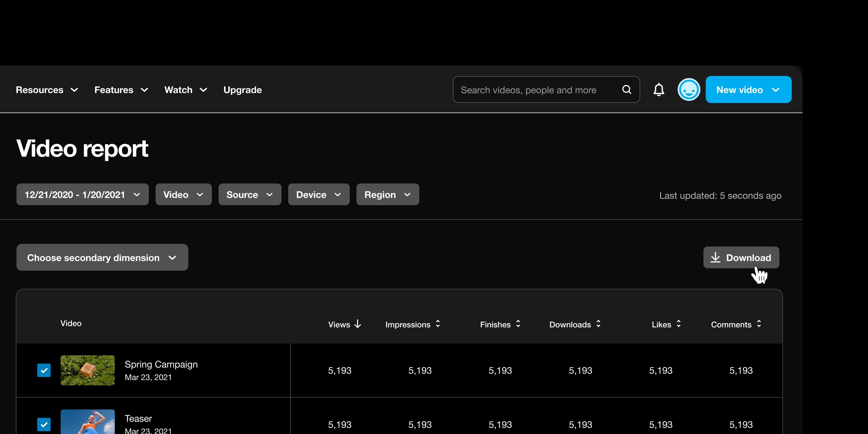Open the Spring Campaign video thumbnail
This screenshot has height=434, width=868.
(x=87, y=370)
